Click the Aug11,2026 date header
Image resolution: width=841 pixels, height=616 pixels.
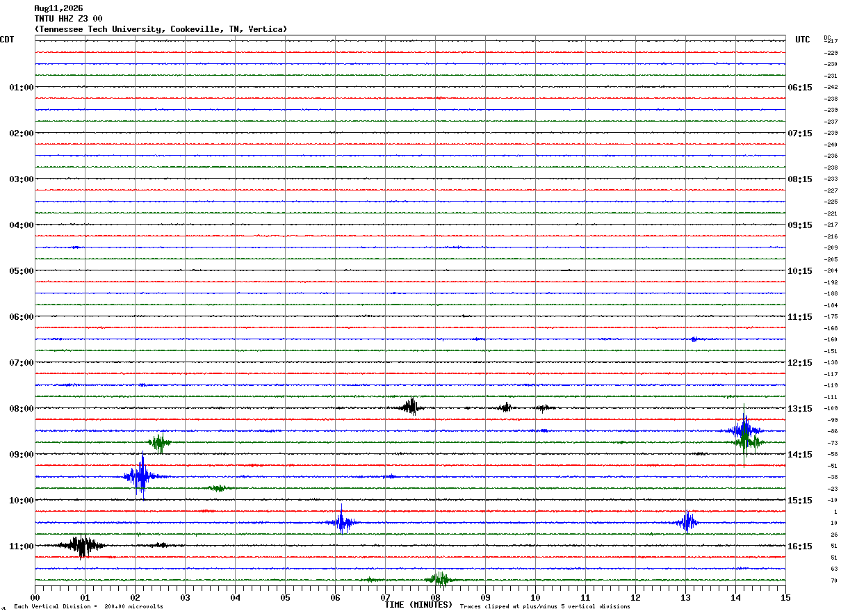pos(58,8)
